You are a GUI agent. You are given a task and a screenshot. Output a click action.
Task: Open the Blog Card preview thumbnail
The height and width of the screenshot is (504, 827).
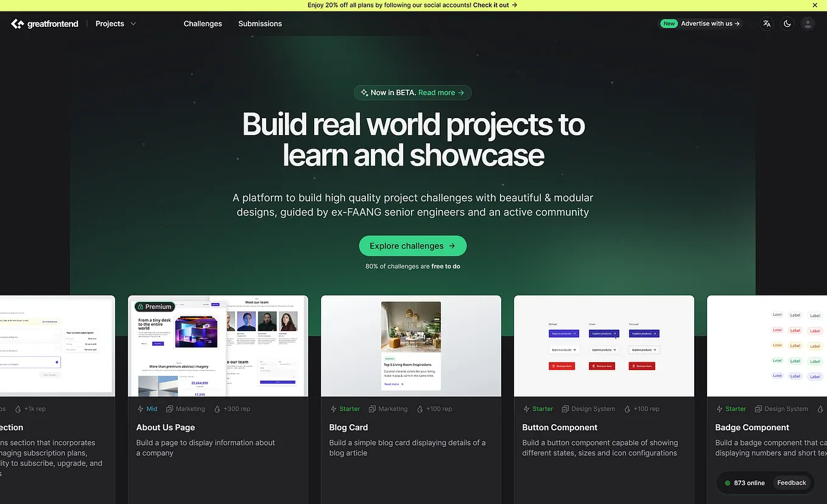pyautogui.click(x=411, y=346)
